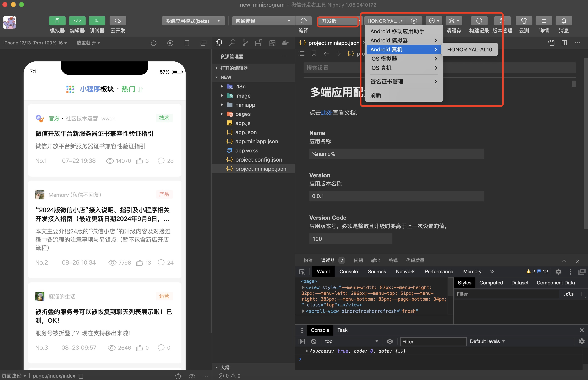
Task: Open the Android 模拟器 submenu
Action: 404,40
